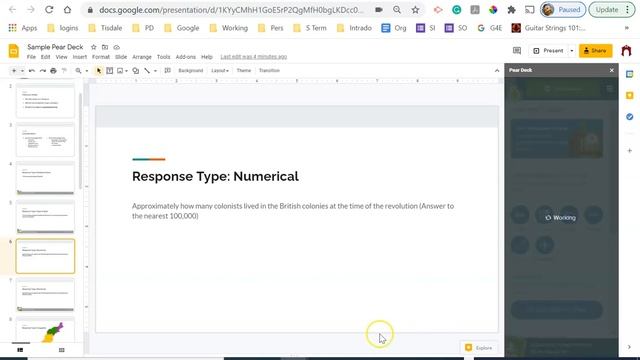Click the Google Slides home logo
Viewport: 640px width, 360px height.
click(13, 51)
